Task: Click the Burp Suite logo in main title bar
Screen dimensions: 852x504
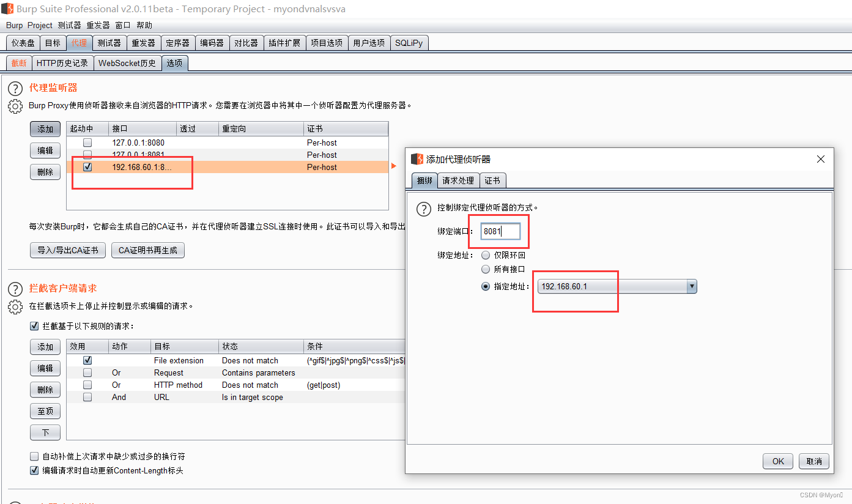Action: 7,9
